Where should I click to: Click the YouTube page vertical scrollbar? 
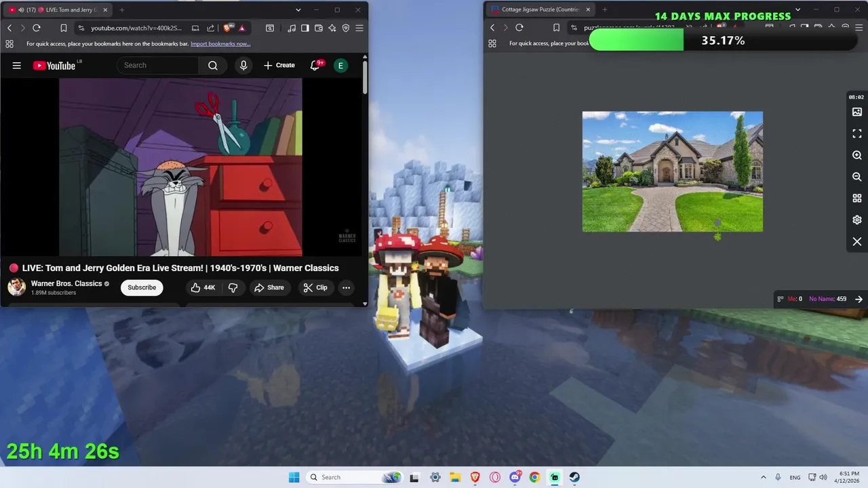[x=365, y=78]
